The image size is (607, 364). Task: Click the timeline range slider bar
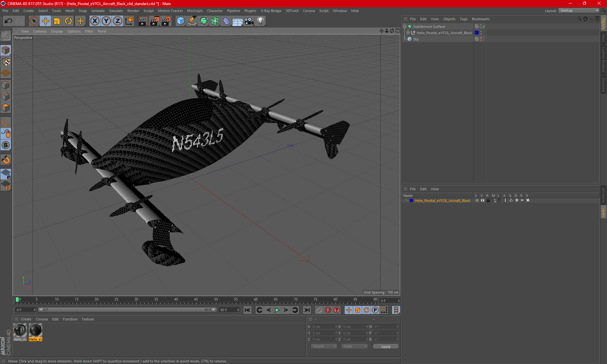pos(127,310)
